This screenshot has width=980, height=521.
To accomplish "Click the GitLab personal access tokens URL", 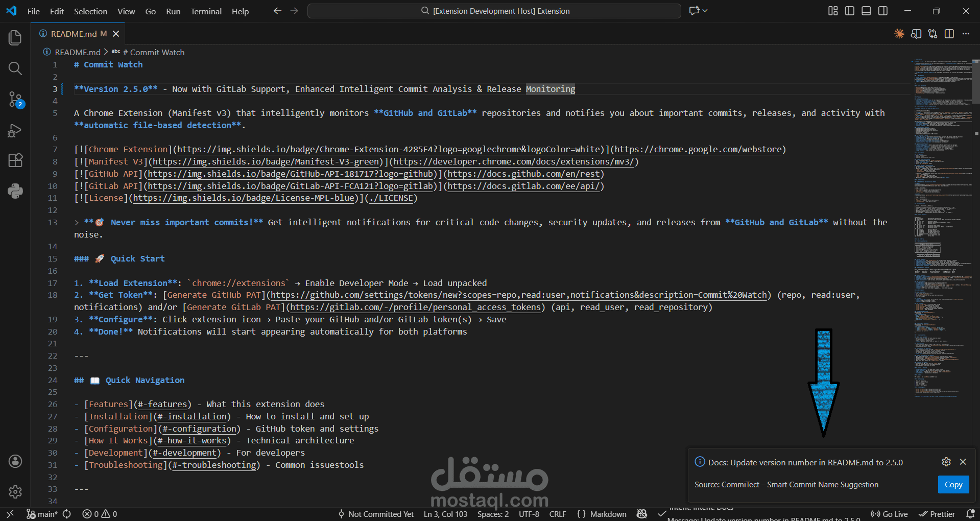I will point(415,307).
